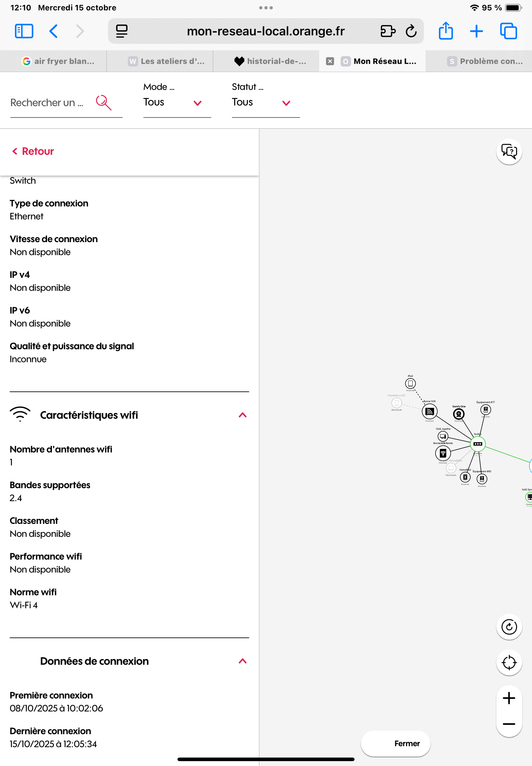Click the Somfy One camera node
The image size is (532, 766).
click(x=458, y=414)
